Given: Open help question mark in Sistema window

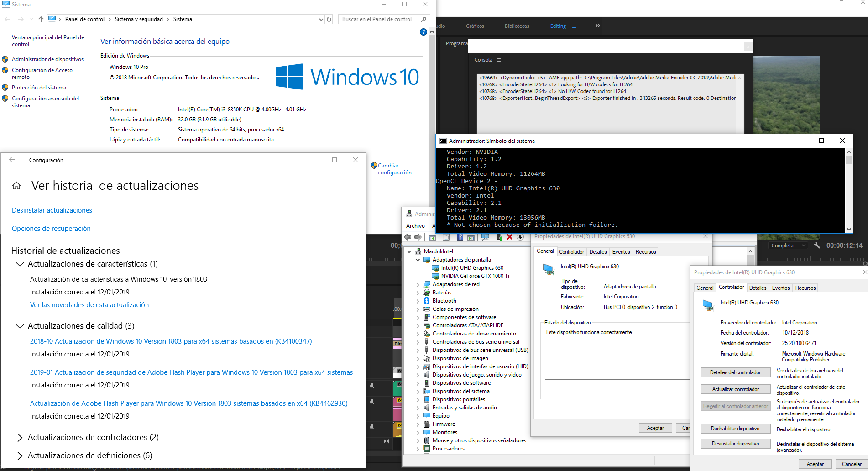Looking at the screenshot, I should 423,32.
